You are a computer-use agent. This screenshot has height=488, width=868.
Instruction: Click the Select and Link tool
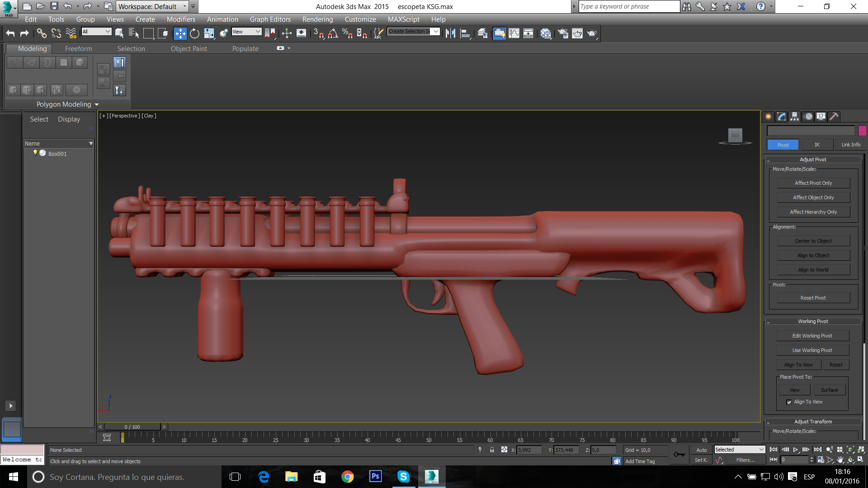coord(42,33)
